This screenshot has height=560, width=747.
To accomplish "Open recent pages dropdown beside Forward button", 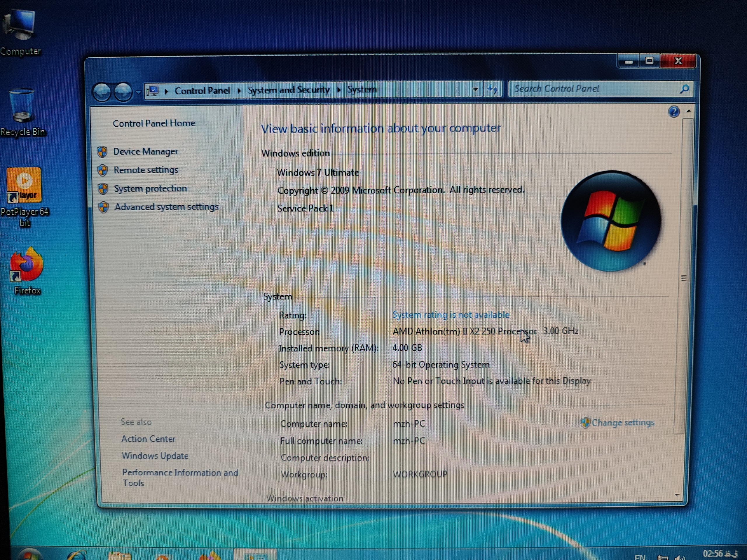I will pyautogui.click(x=139, y=92).
